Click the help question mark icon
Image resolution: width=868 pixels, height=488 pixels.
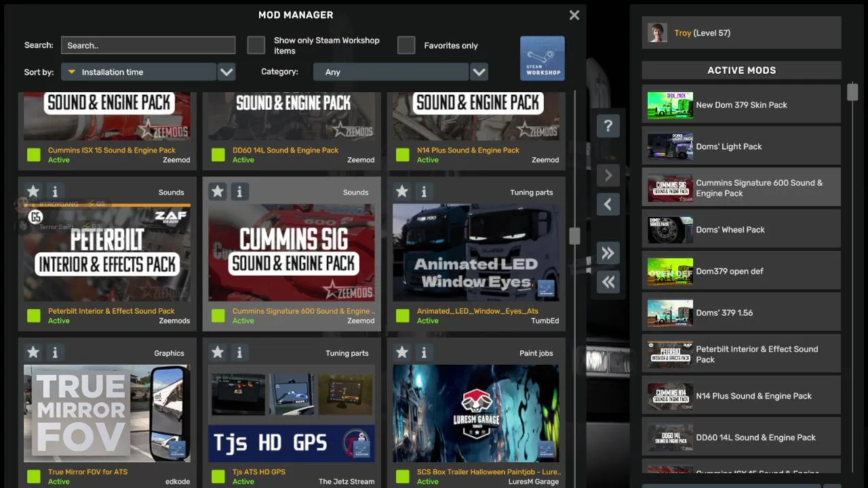point(608,126)
